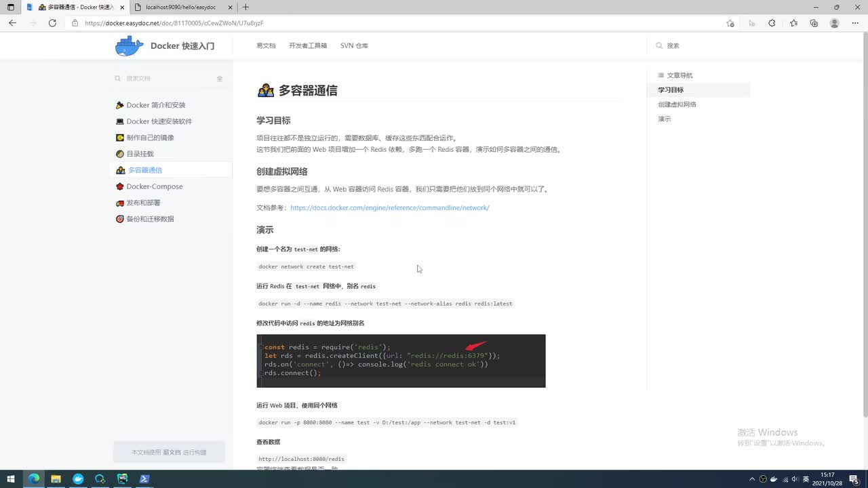The height and width of the screenshot is (488, 868).
Task: Click header search magnifier icon
Action: click(x=659, y=45)
